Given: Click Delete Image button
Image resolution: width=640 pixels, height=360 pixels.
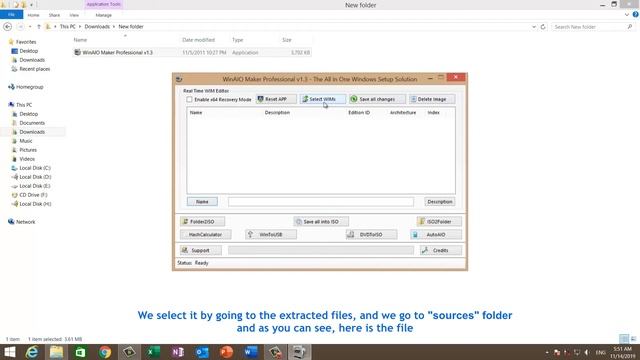Looking at the screenshot, I should pyautogui.click(x=431, y=99).
